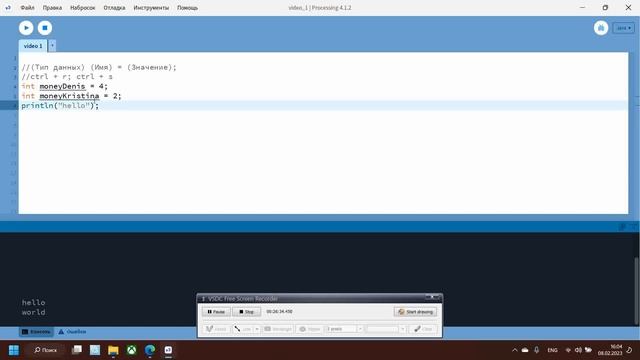Select the video_1 sketch tab
This screenshot has width=640, height=360.
click(x=33, y=46)
